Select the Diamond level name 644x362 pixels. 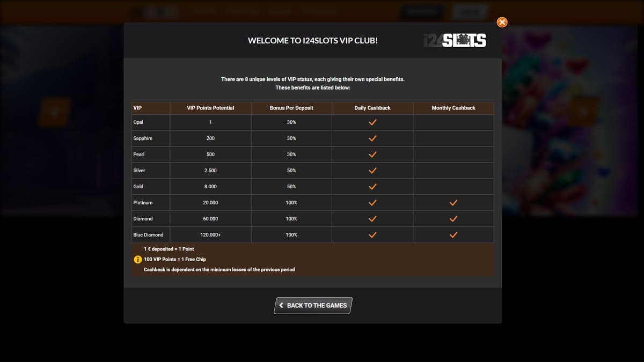coord(143,219)
